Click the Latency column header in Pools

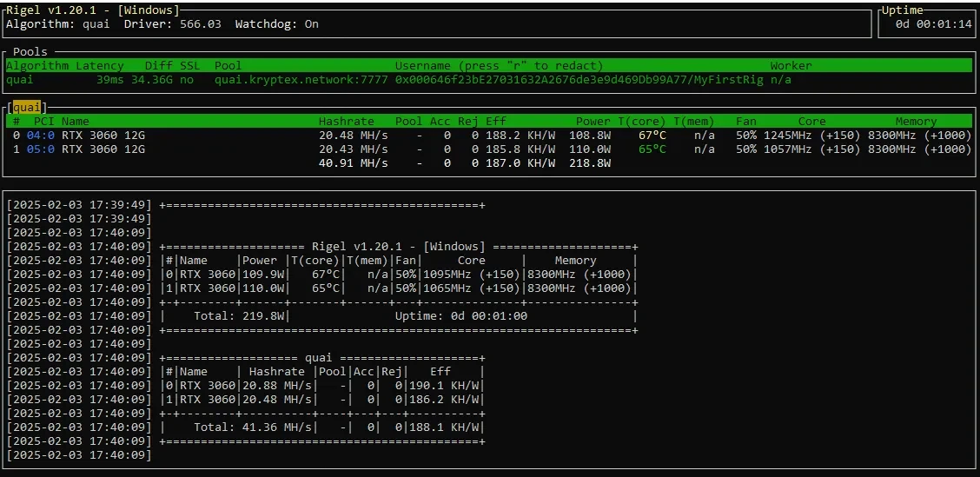(x=99, y=66)
